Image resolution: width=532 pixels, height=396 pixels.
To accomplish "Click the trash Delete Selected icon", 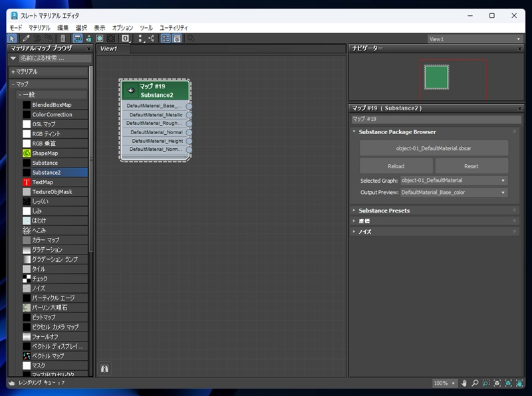I will [x=63, y=39].
